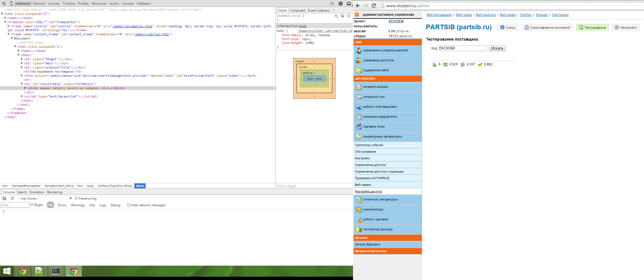Open the terminal taskbar icon
644x280 pixels.
click(56, 271)
